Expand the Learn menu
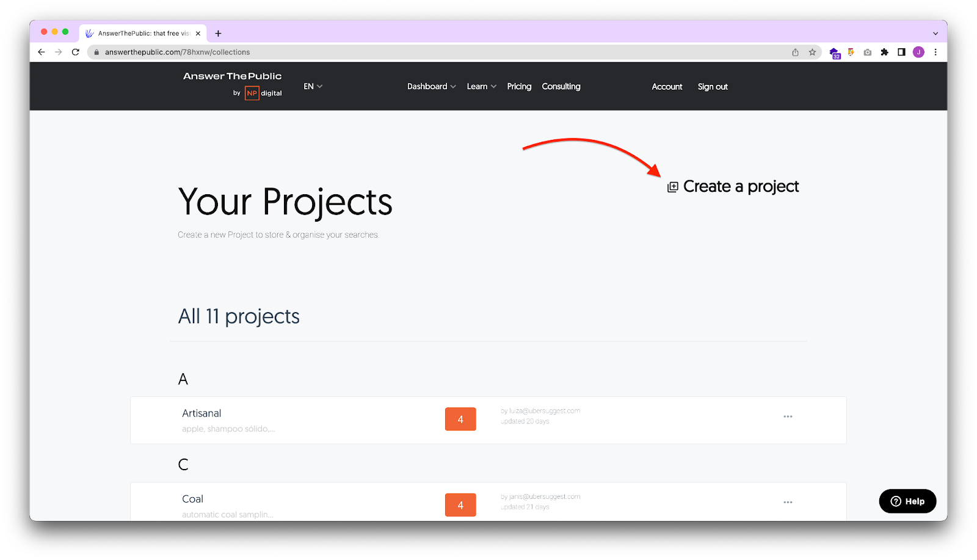Image resolution: width=977 pixels, height=560 pixels. (482, 87)
